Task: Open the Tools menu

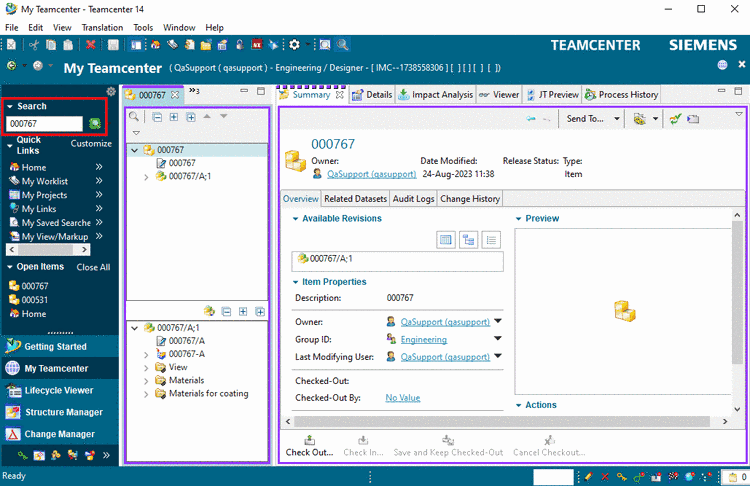Action: click(143, 28)
